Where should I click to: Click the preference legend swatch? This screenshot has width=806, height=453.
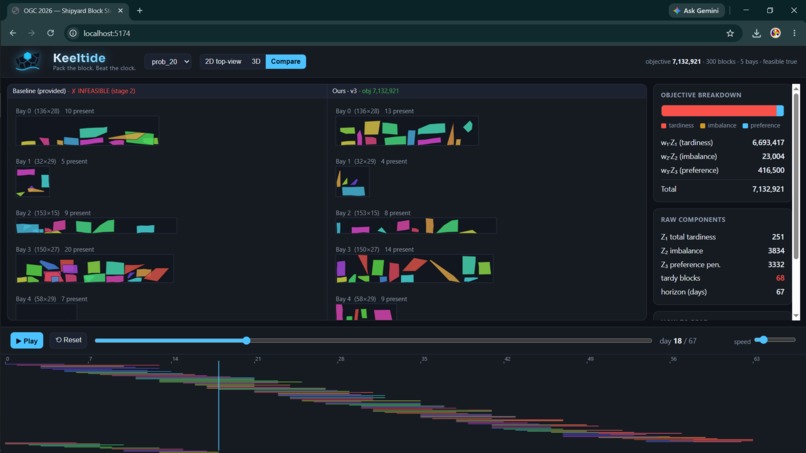point(745,125)
